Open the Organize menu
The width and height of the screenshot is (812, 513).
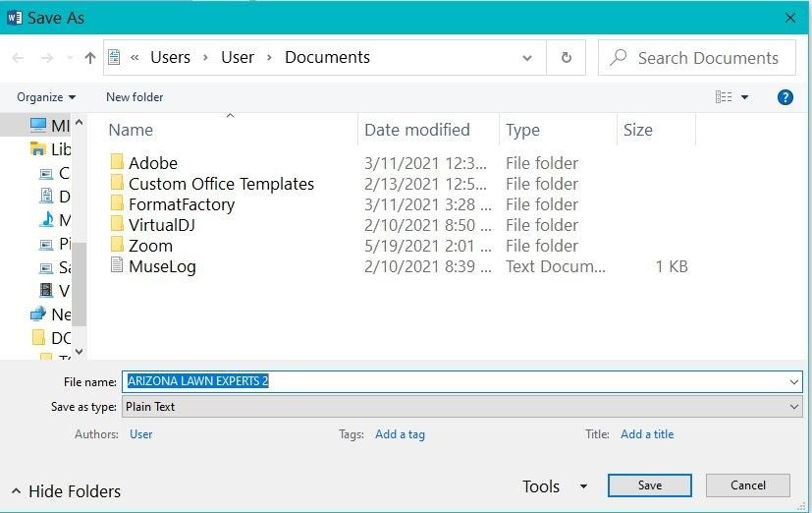pyautogui.click(x=46, y=97)
